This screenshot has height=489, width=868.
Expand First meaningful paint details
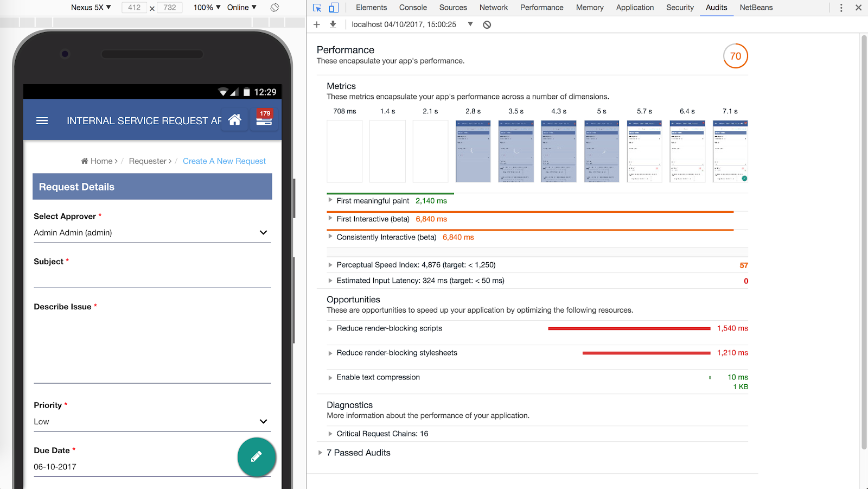tap(330, 200)
